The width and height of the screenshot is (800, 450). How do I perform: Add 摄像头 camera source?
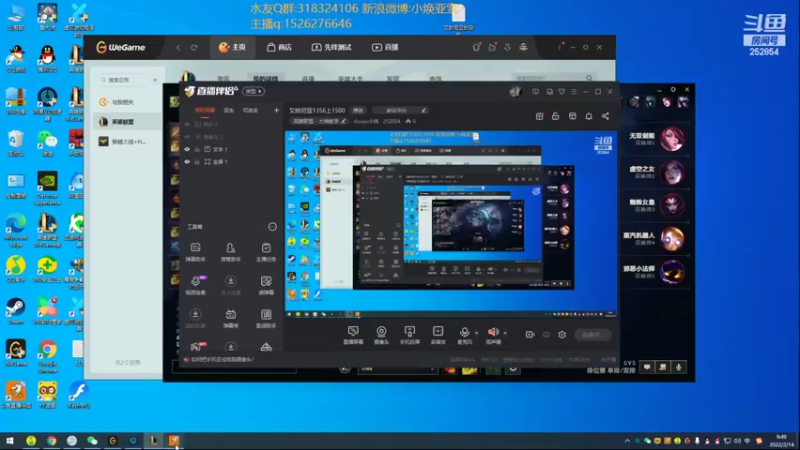point(381,335)
